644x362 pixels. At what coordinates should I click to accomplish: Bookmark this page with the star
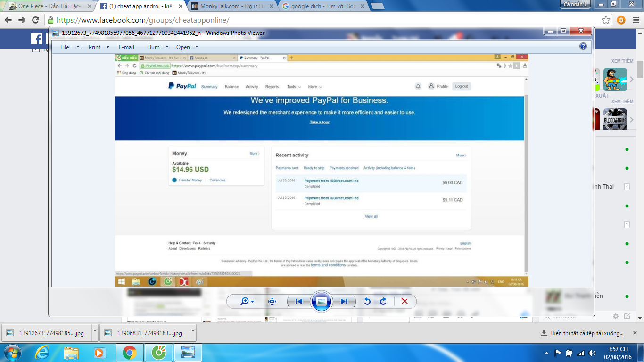point(606,20)
